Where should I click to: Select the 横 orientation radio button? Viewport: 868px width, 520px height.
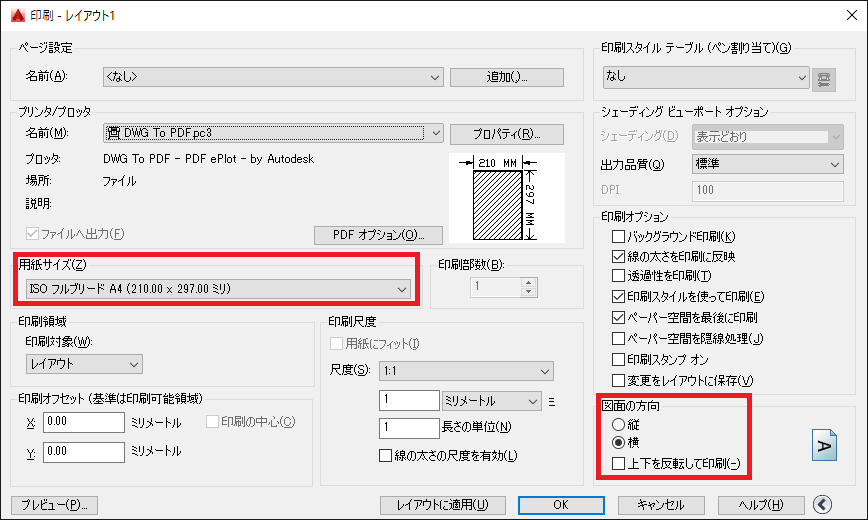[x=618, y=442]
